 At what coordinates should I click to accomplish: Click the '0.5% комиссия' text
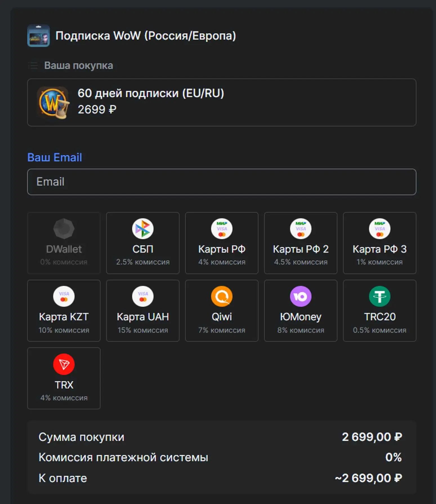[379, 330]
